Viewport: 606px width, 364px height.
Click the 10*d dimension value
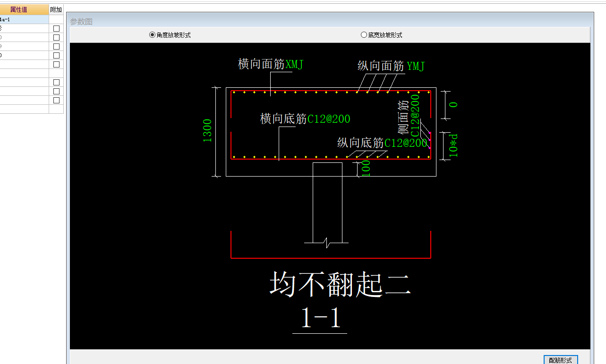453,145
